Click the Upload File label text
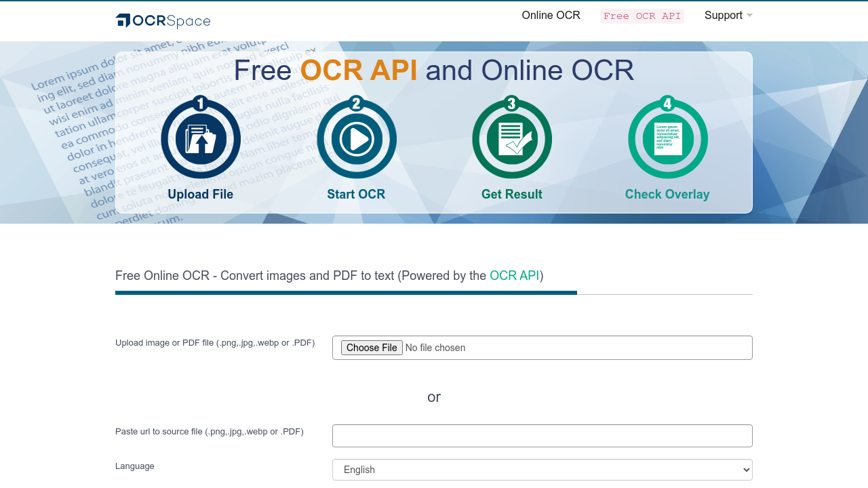The image size is (868, 488). pos(200,194)
